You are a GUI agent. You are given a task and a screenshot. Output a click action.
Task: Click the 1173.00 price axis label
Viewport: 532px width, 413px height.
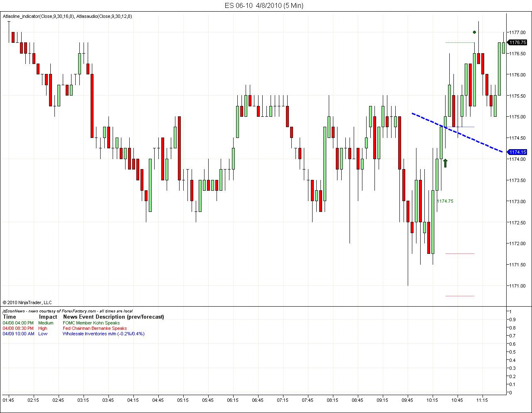click(517, 201)
